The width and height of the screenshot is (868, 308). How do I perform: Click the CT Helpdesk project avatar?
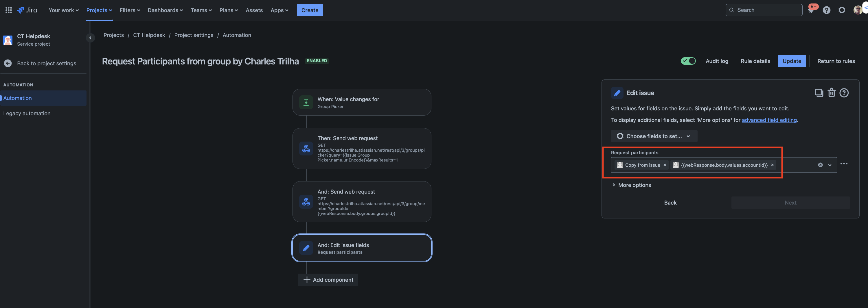point(8,40)
